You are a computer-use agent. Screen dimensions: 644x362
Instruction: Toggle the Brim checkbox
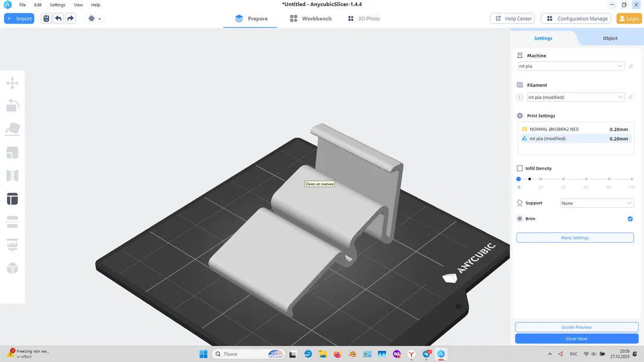630,219
